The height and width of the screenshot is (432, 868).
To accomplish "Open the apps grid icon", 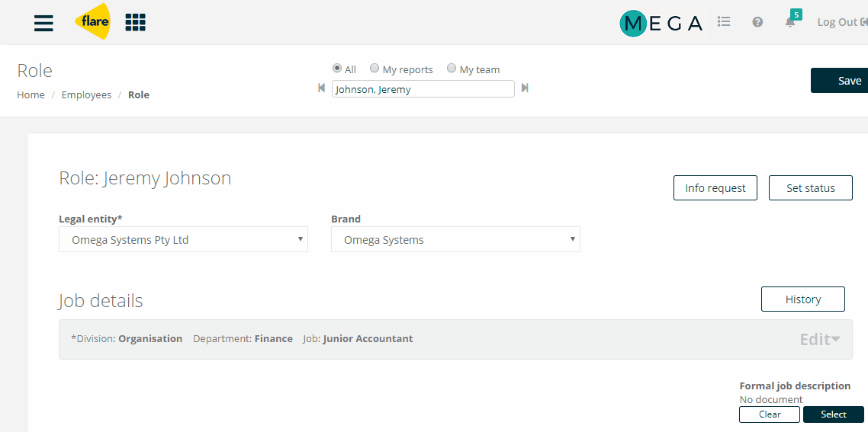I will click(x=135, y=22).
